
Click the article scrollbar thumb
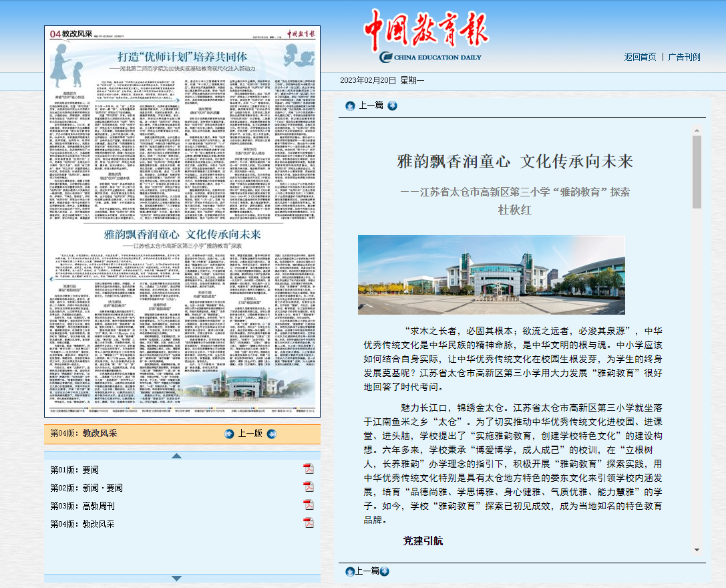tap(697, 172)
